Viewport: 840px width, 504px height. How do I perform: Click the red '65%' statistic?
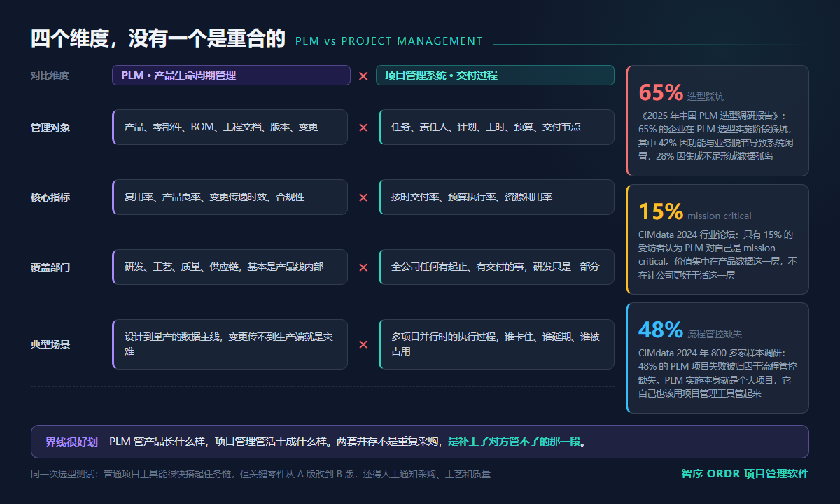pos(661,92)
